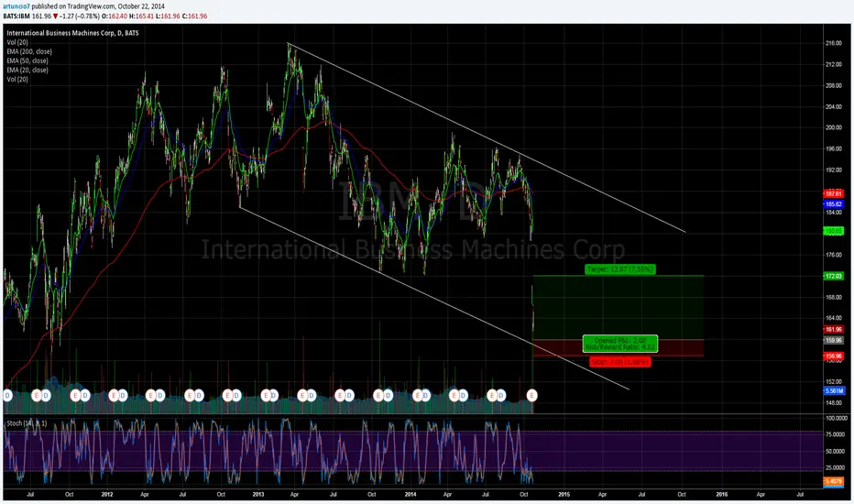Open the artuncio7 author link

16,6
